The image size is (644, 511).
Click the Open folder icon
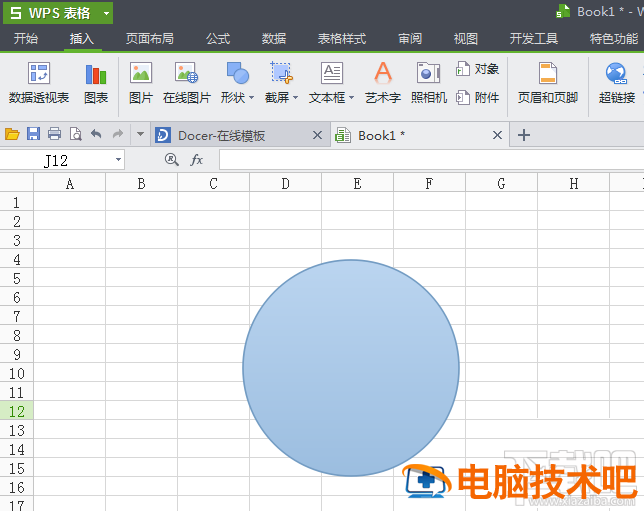pyautogui.click(x=12, y=134)
